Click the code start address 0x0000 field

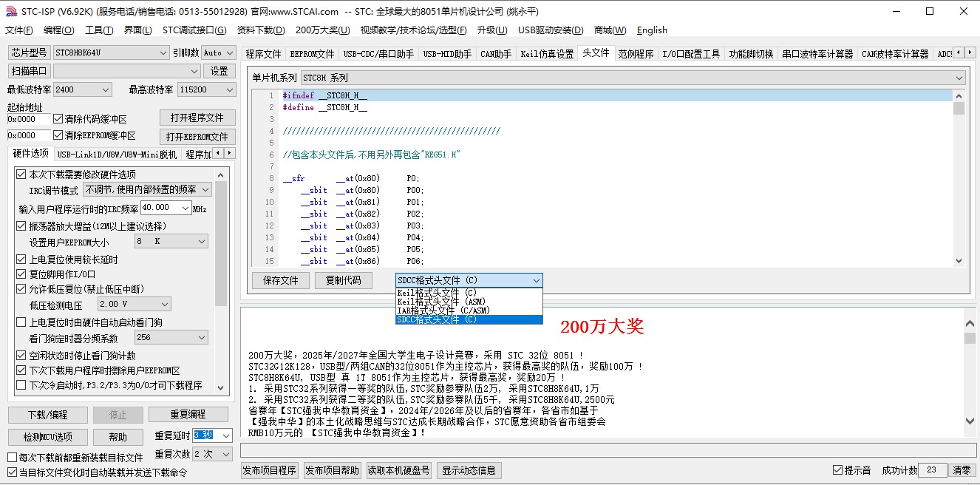(29, 119)
